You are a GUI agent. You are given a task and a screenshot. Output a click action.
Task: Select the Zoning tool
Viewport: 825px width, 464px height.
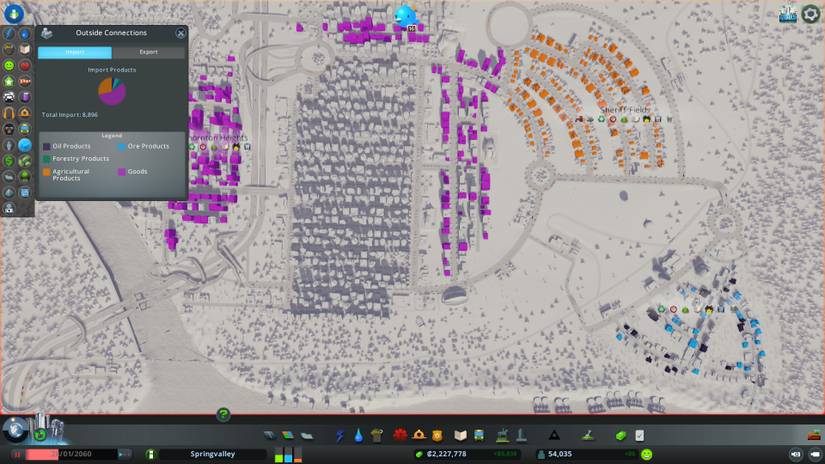[x=288, y=436]
